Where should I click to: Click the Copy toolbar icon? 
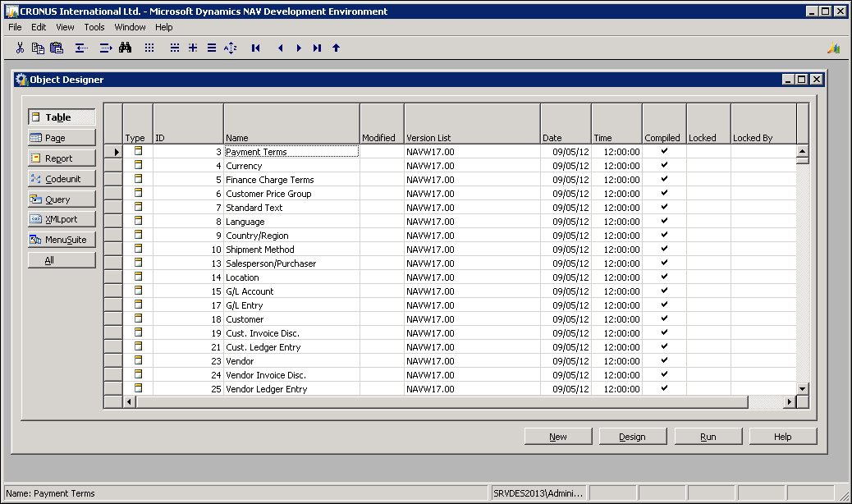(x=38, y=48)
